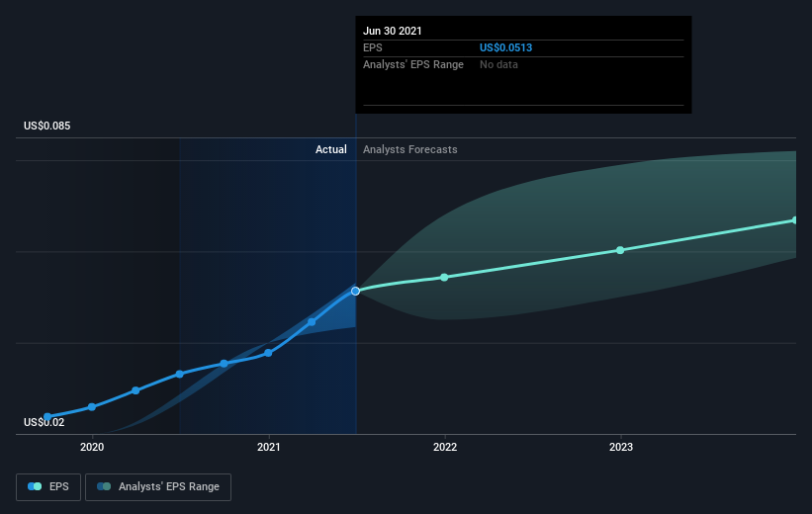Click the first EPS data point on the line

pos(47,417)
